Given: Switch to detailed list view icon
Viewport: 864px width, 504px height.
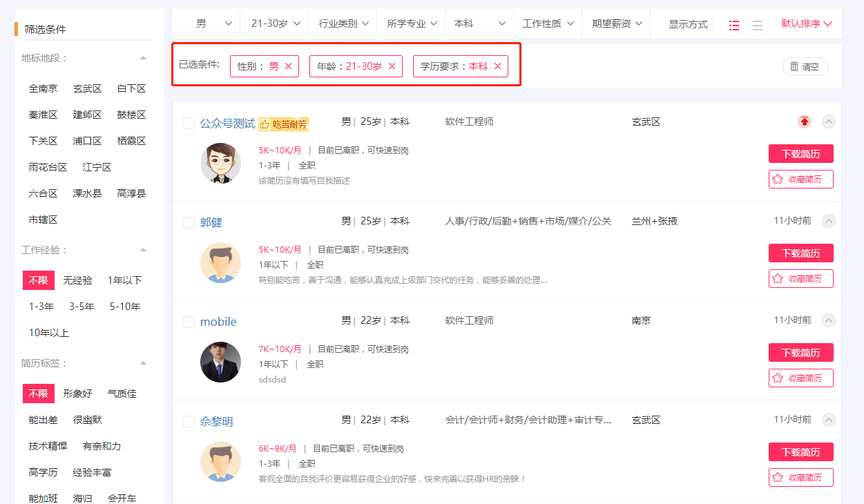Looking at the screenshot, I should click(734, 25).
